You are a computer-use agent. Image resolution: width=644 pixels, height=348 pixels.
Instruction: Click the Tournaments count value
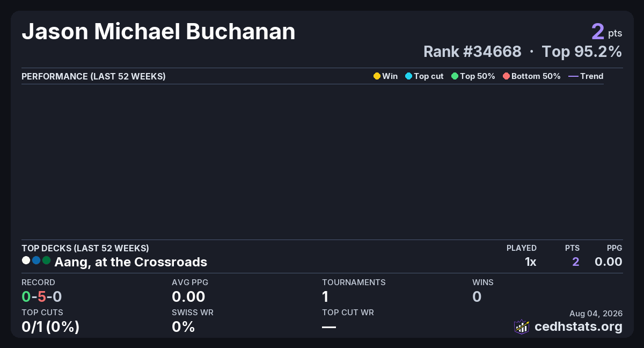(x=325, y=296)
